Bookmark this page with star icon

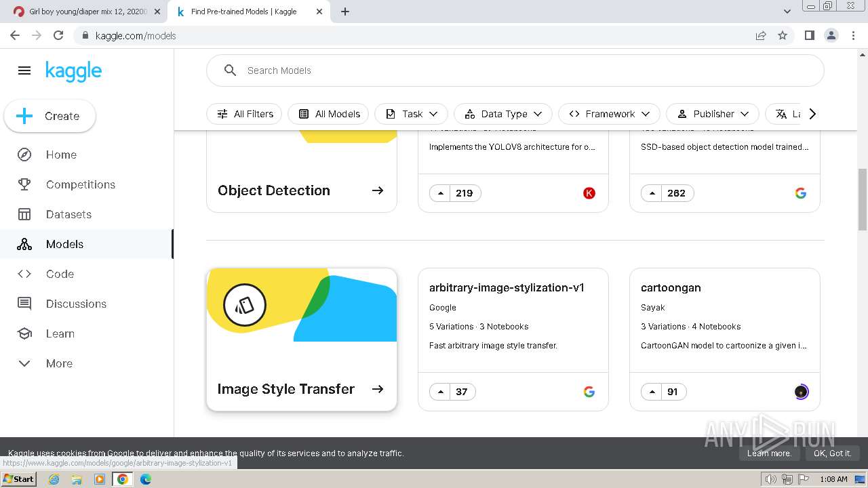[x=783, y=35]
